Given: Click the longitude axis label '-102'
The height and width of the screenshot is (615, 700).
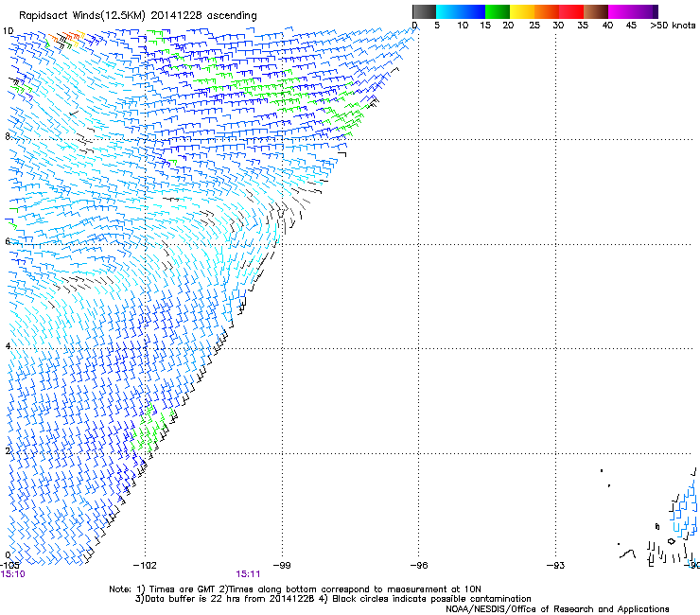Looking at the screenshot, I should pos(145,566).
